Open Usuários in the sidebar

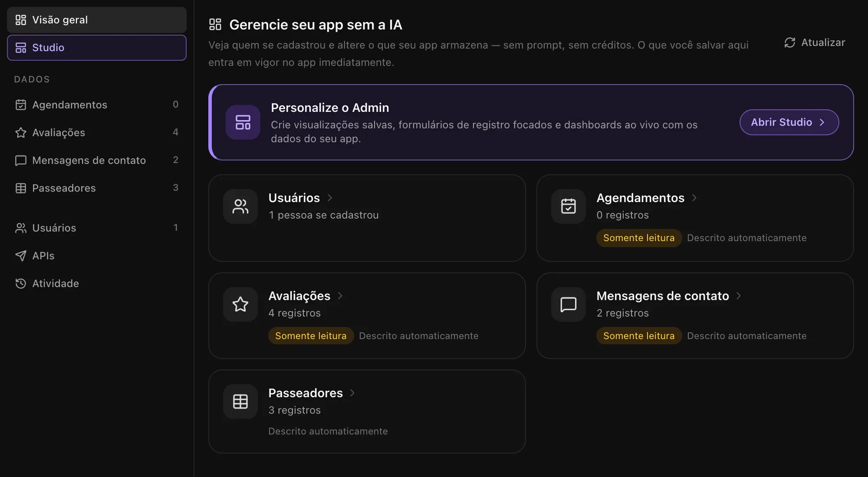tap(97, 228)
